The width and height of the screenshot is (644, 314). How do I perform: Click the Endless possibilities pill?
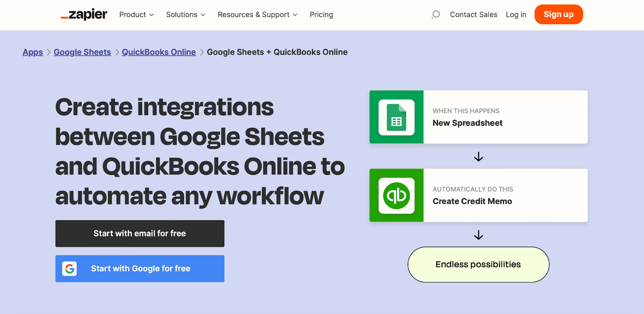click(479, 265)
